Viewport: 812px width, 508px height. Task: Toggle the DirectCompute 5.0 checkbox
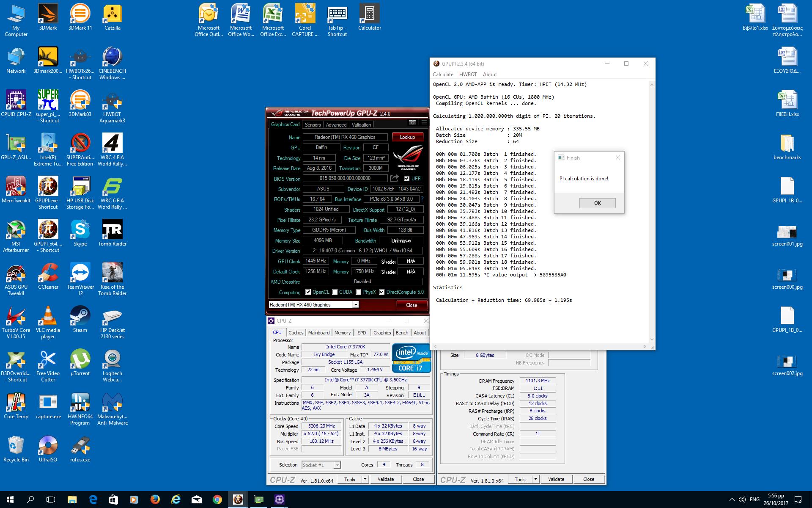[382, 292]
